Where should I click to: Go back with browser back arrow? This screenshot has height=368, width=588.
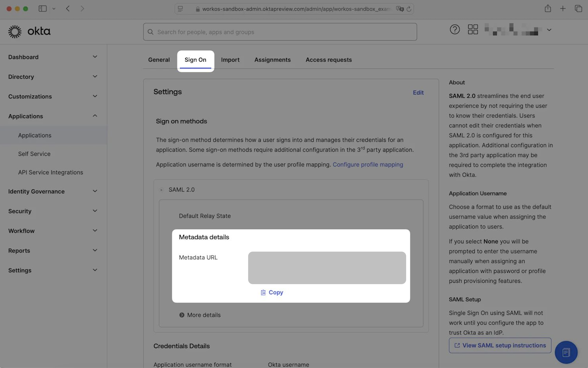pos(68,9)
